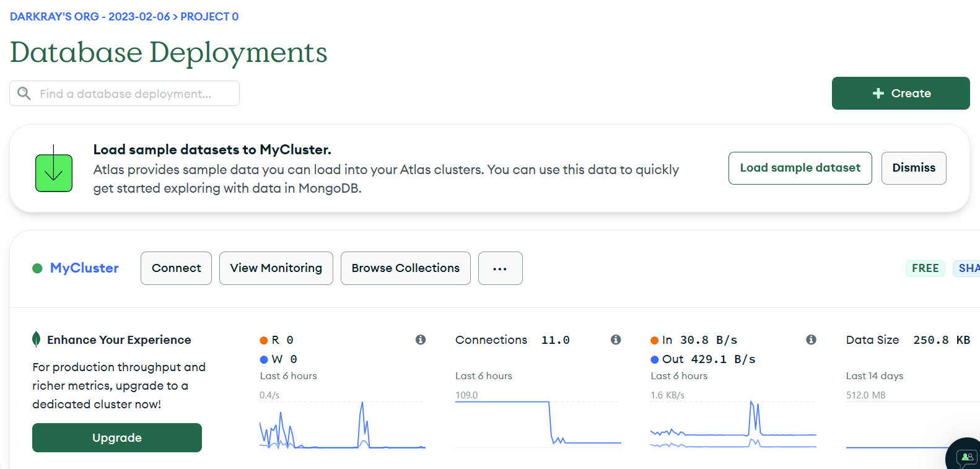
Task: Click the 1.6 KB/s axis label
Action: click(668, 395)
